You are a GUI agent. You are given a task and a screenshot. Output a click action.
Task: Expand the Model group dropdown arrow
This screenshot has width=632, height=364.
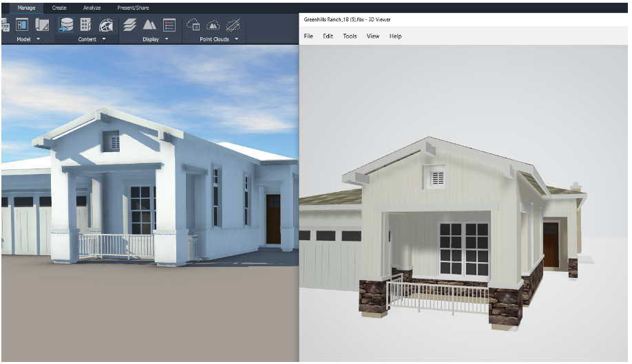[39, 39]
